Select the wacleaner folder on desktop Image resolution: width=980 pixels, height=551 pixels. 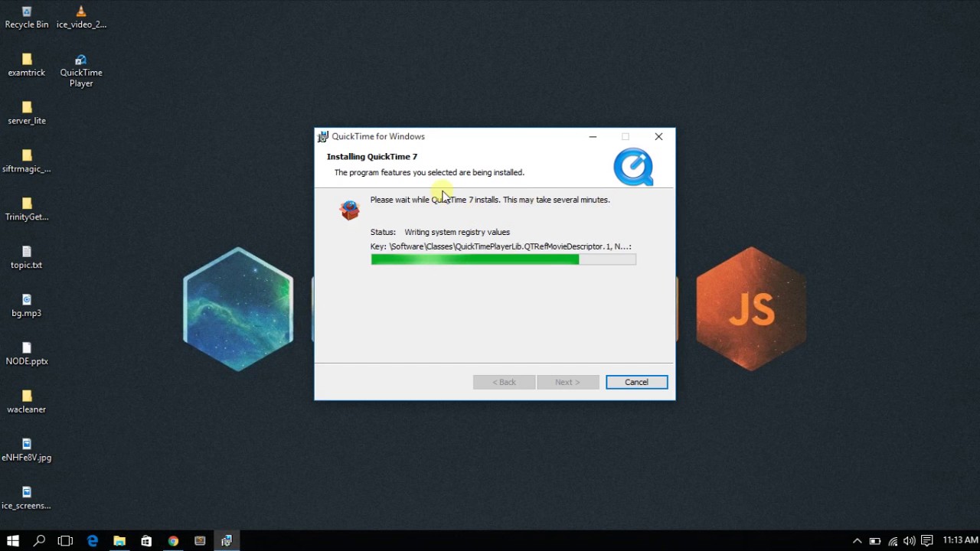tap(27, 403)
